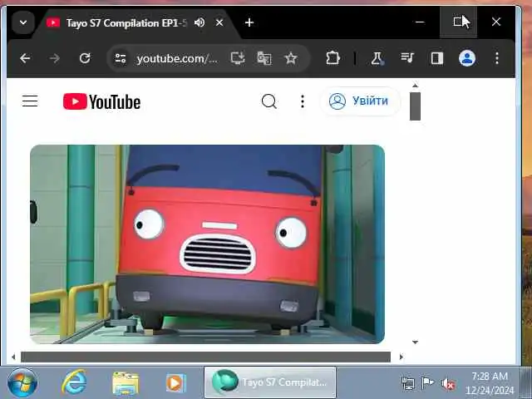
Task: View site information icon in address bar
Action: point(120,58)
